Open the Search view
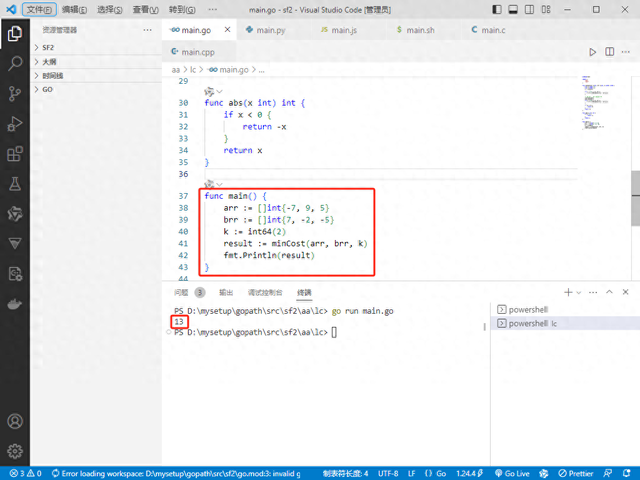 click(x=15, y=63)
